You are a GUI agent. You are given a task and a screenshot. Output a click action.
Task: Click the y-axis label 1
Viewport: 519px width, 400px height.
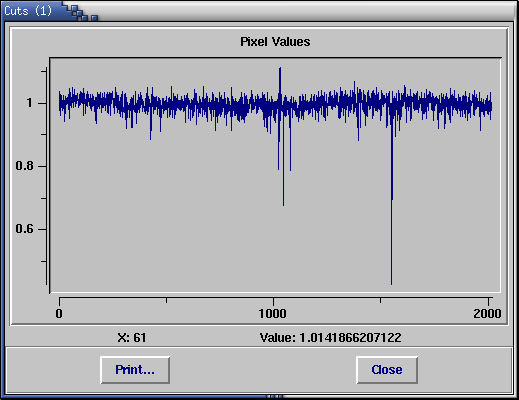[30, 103]
